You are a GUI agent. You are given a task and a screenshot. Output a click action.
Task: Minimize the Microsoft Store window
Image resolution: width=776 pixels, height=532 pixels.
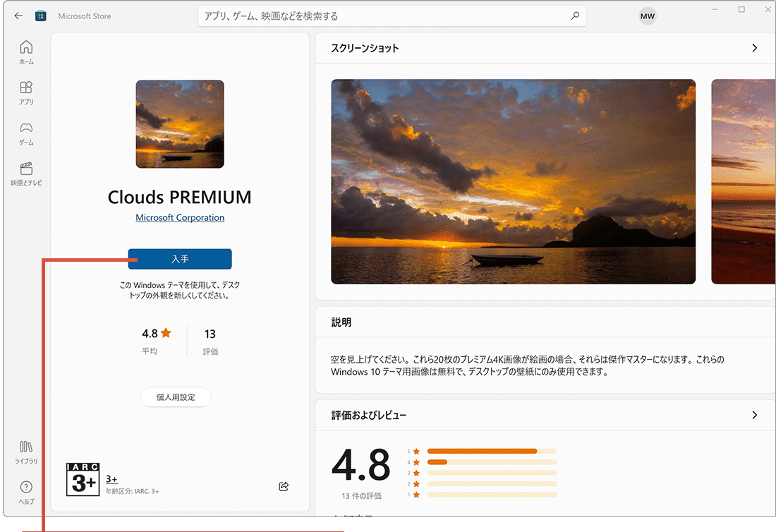point(715,9)
